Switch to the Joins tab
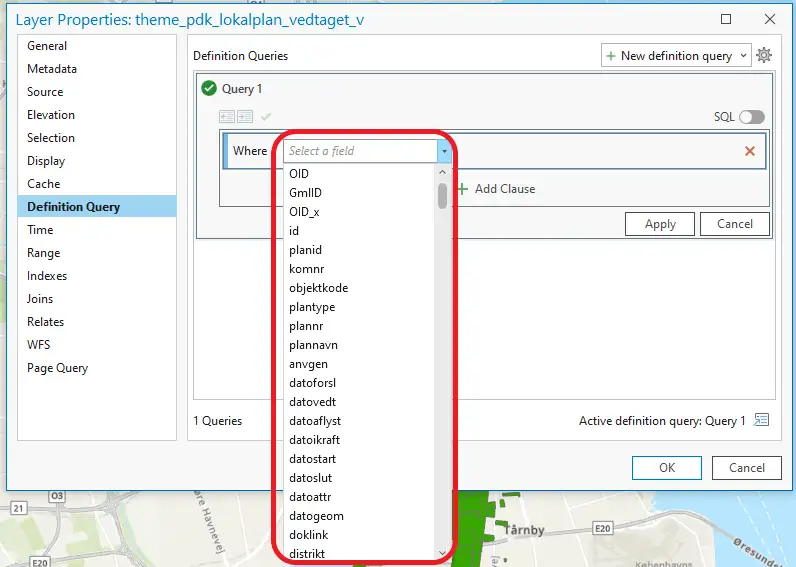Viewport: 796px width, 567px height. pos(41,299)
